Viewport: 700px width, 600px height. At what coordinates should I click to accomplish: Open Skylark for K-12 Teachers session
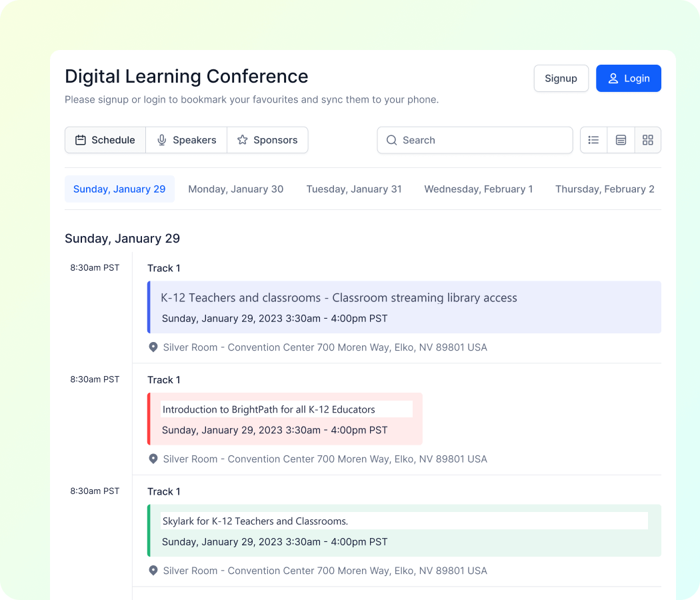[404, 531]
